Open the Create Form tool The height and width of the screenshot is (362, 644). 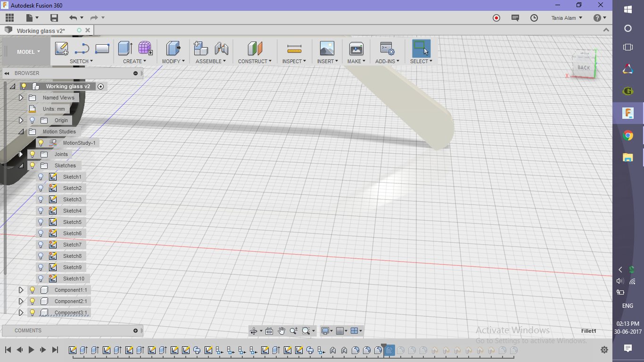145,48
